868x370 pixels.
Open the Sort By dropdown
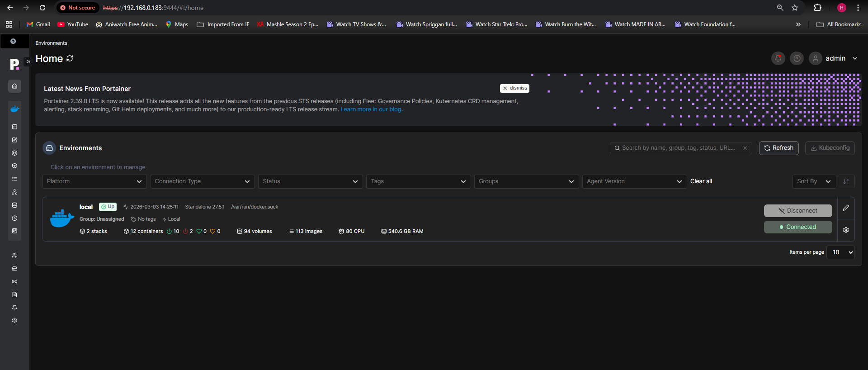[x=814, y=181]
